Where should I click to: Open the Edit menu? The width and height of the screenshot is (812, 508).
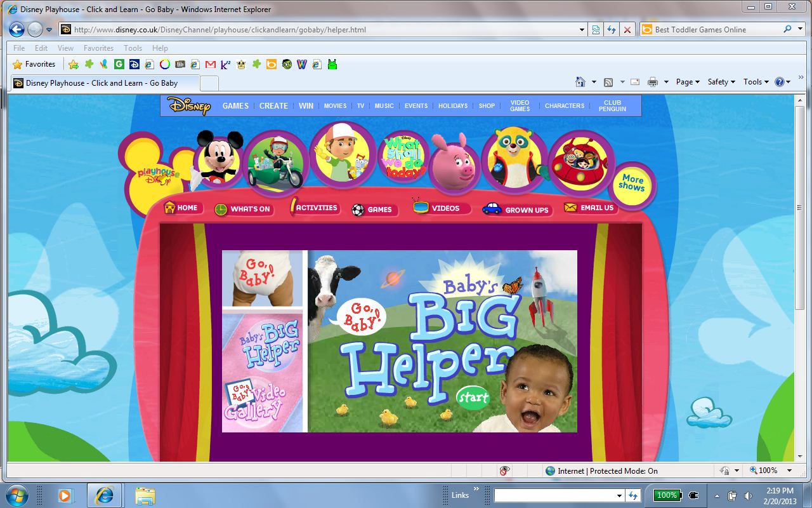[41, 48]
